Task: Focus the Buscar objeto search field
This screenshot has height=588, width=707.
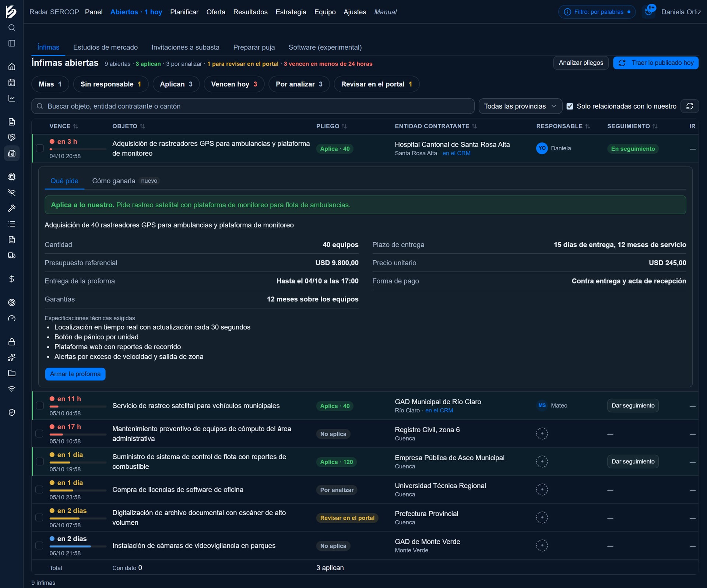Action: point(253,106)
